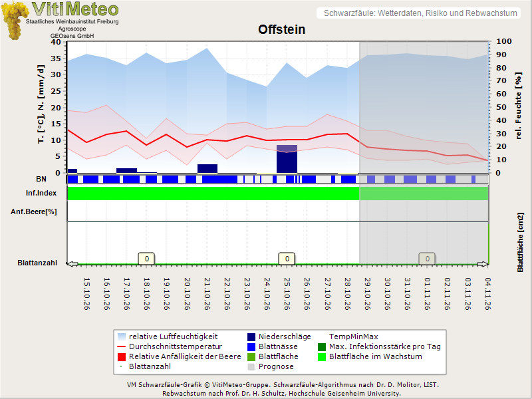Click the lighter Inf.Index bar in forecast period
The image size is (532, 399).
424,194
